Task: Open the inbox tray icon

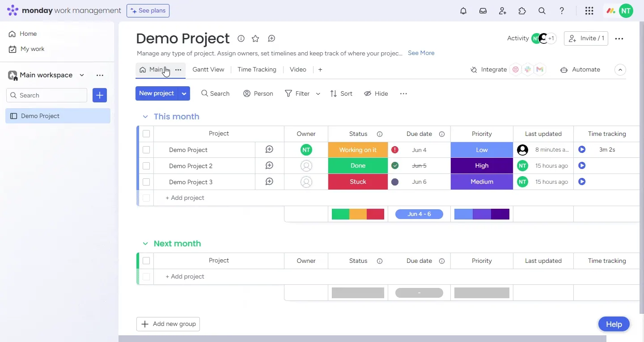Action: [x=483, y=11]
